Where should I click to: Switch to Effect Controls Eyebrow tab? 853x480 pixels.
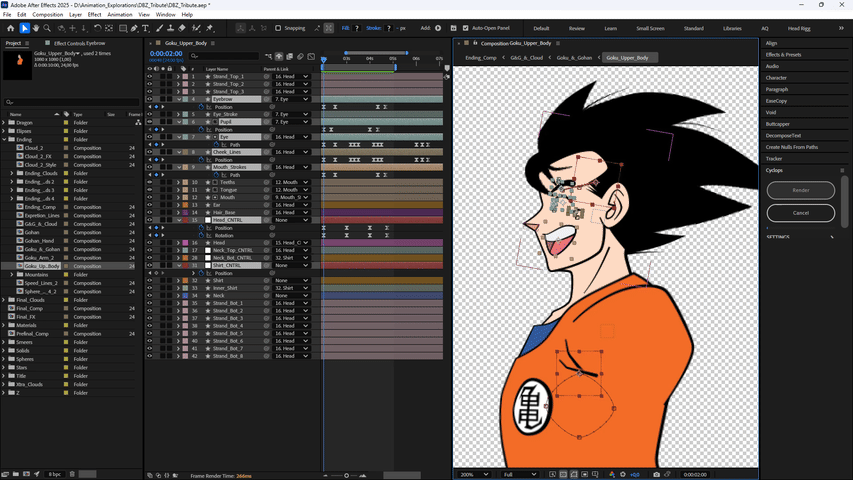click(x=79, y=43)
